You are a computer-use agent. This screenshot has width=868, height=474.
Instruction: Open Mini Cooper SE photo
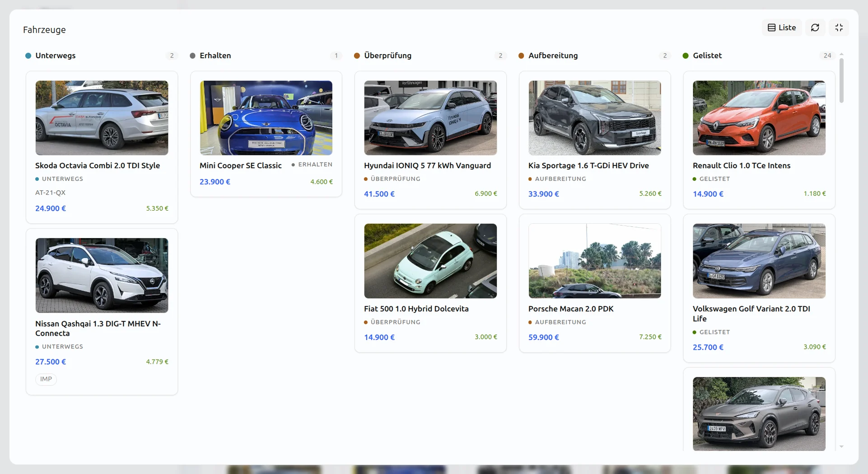click(x=266, y=118)
